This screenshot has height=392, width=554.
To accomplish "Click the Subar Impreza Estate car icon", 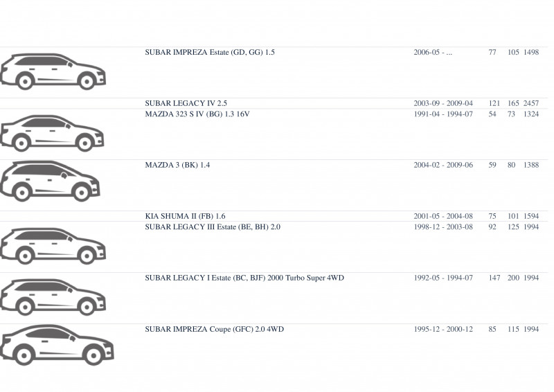I will [x=53, y=72].
